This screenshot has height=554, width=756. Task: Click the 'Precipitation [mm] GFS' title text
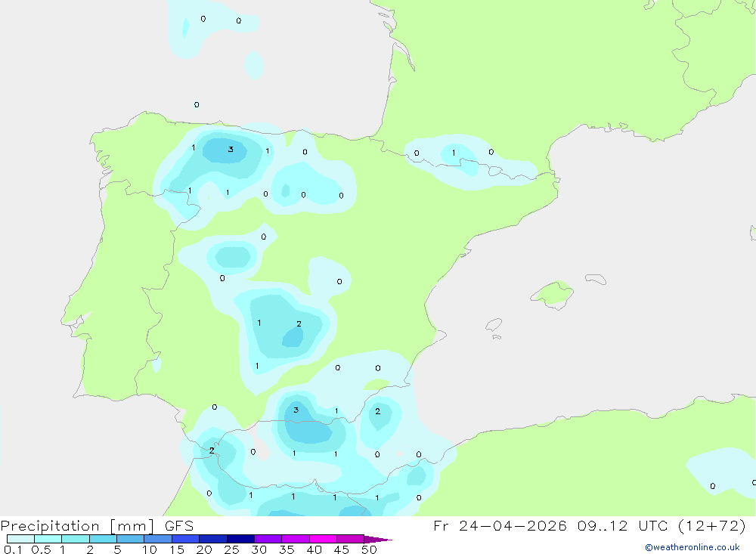point(97,526)
